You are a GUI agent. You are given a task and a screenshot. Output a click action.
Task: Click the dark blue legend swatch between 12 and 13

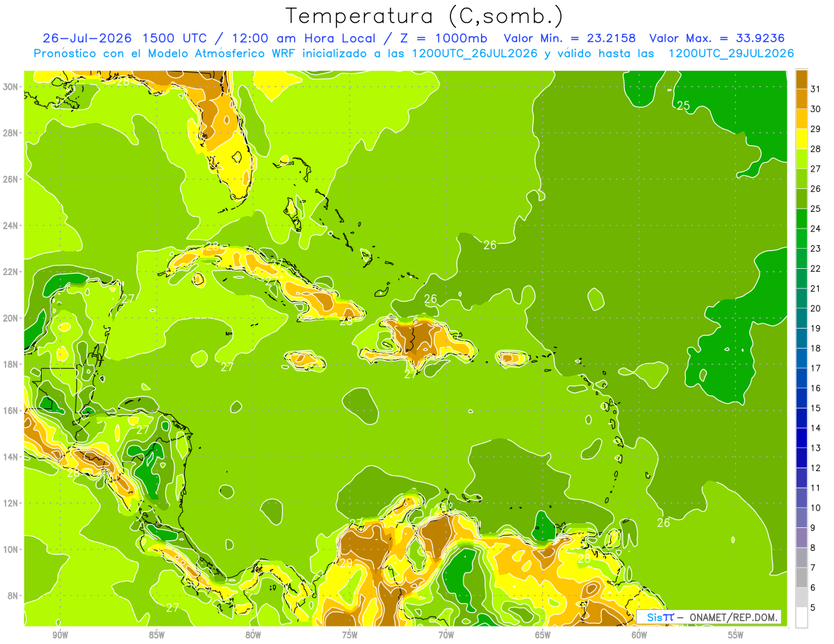coord(801,458)
